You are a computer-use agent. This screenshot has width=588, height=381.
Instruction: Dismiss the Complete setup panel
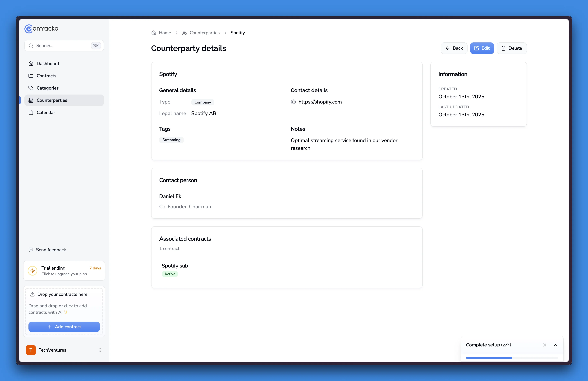click(x=545, y=345)
